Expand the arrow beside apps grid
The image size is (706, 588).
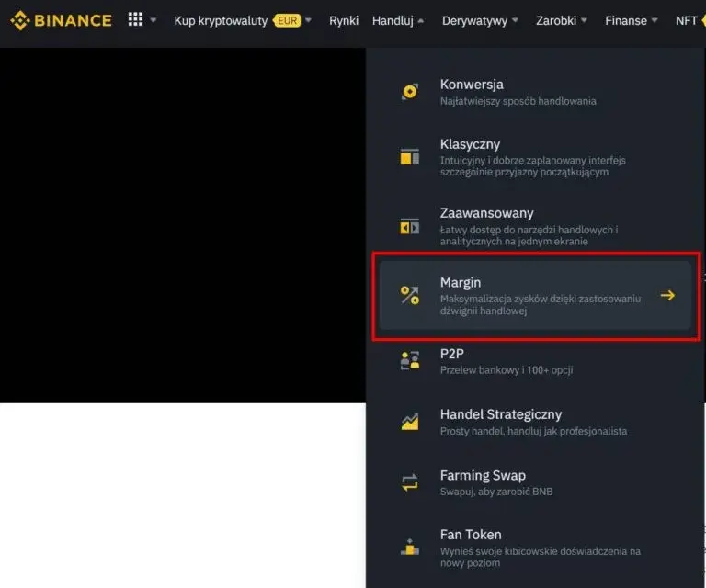154,20
